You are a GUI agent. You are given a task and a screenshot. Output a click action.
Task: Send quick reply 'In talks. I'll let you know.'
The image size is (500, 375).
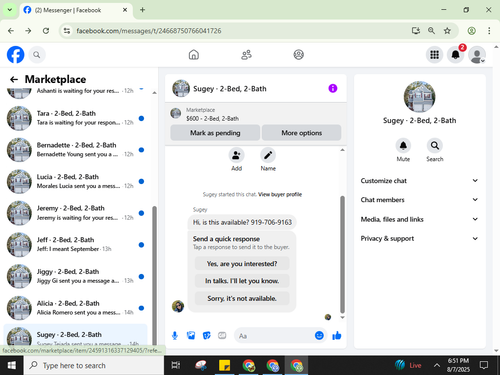[x=242, y=281]
